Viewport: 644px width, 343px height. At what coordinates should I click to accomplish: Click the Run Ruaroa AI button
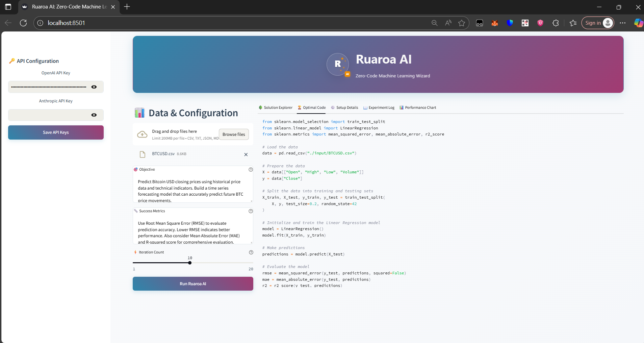pos(193,284)
